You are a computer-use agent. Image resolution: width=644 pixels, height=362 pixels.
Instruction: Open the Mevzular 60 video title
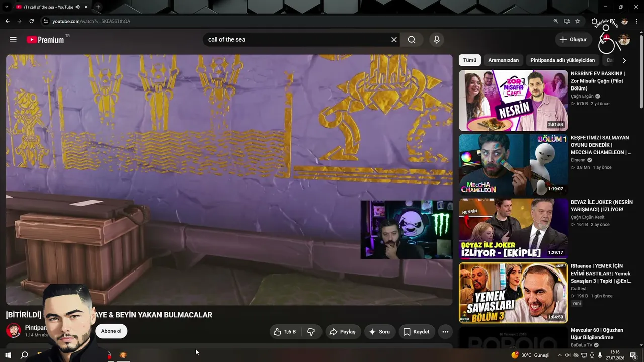[597, 334]
